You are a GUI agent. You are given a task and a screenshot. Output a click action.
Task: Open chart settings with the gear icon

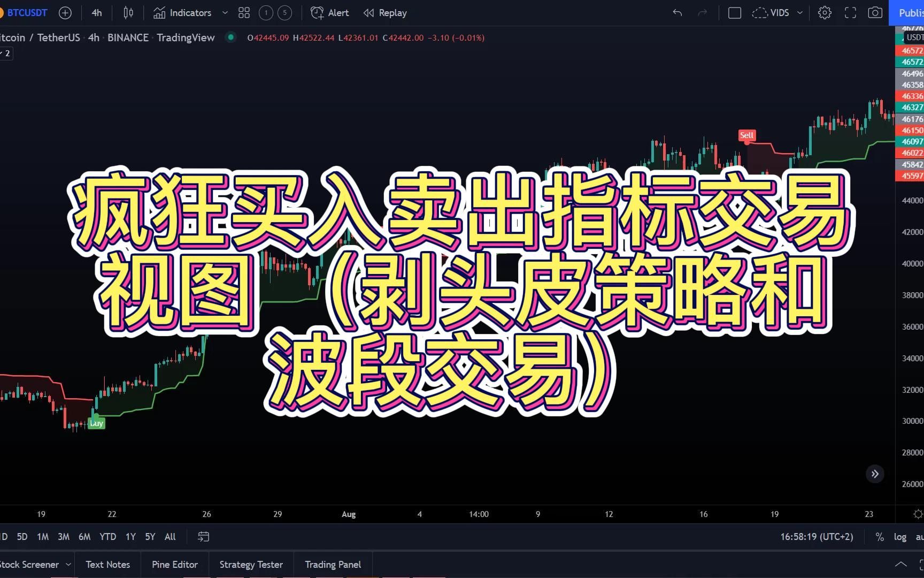click(824, 12)
